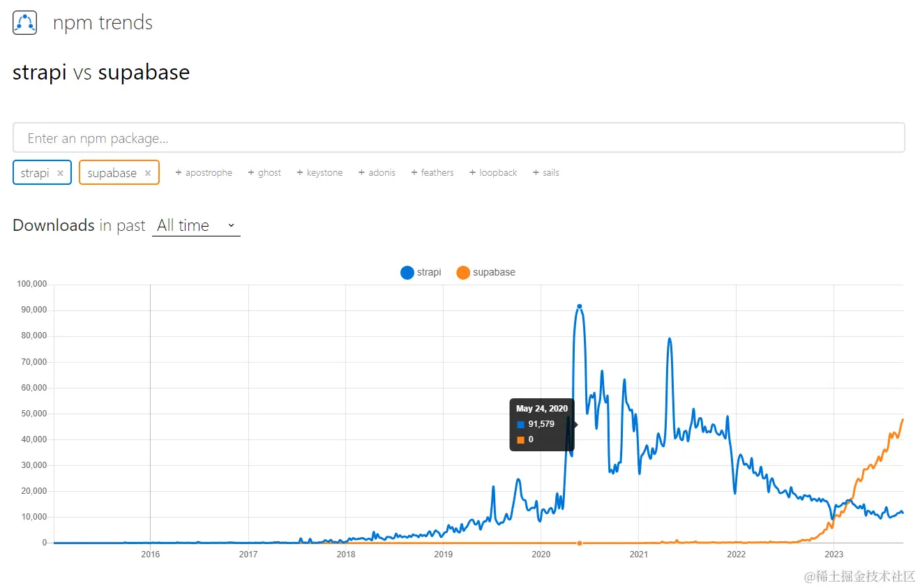The image size is (920, 588).
Task: Click the npm trends title link
Action: click(x=103, y=23)
